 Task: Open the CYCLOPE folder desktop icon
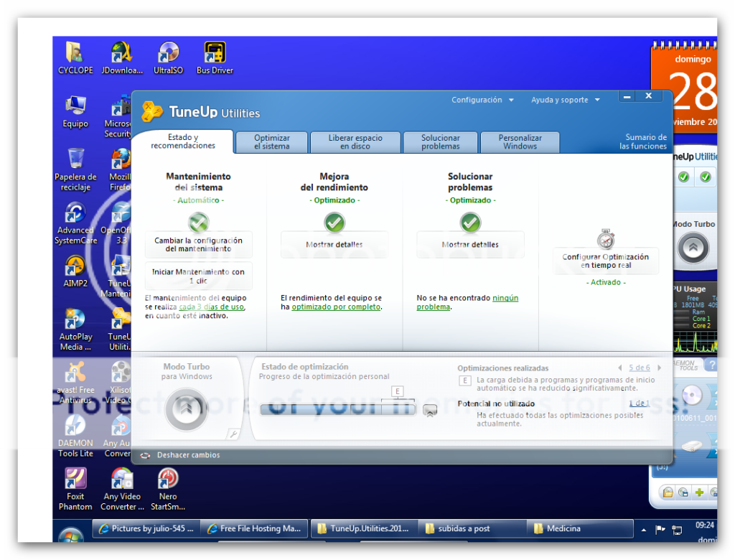(75, 58)
